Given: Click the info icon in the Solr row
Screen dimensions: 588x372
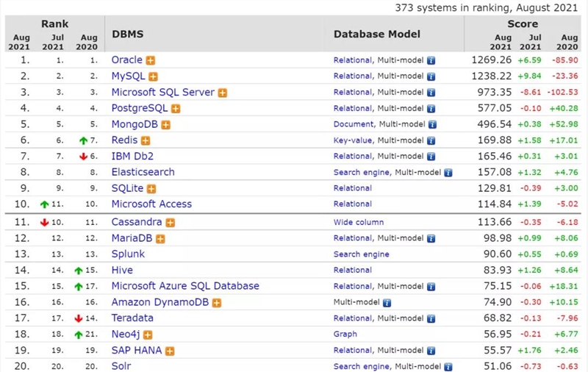Looking at the screenshot, I should pos(448,367).
